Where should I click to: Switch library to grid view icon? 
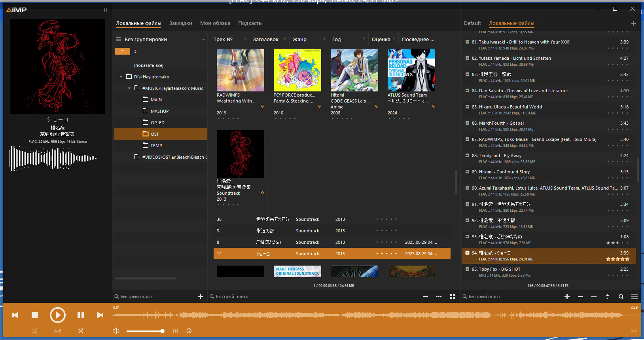point(453,296)
